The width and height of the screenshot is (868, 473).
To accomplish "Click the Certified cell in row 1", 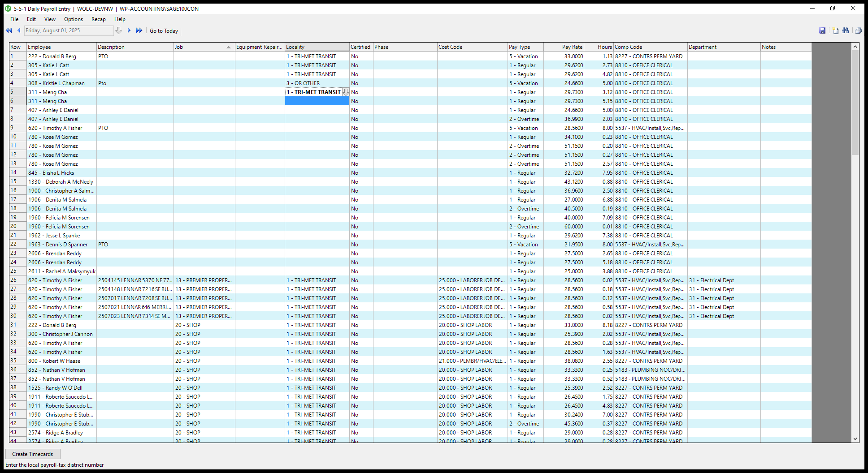I will click(361, 56).
